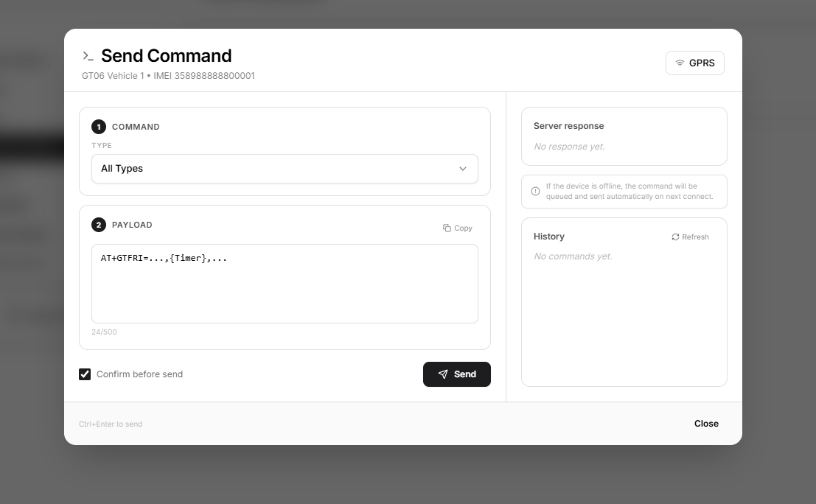Click the step 1 badge next to COMMAND
Image resolution: width=816 pixels, height=504 pixels.
98,127
